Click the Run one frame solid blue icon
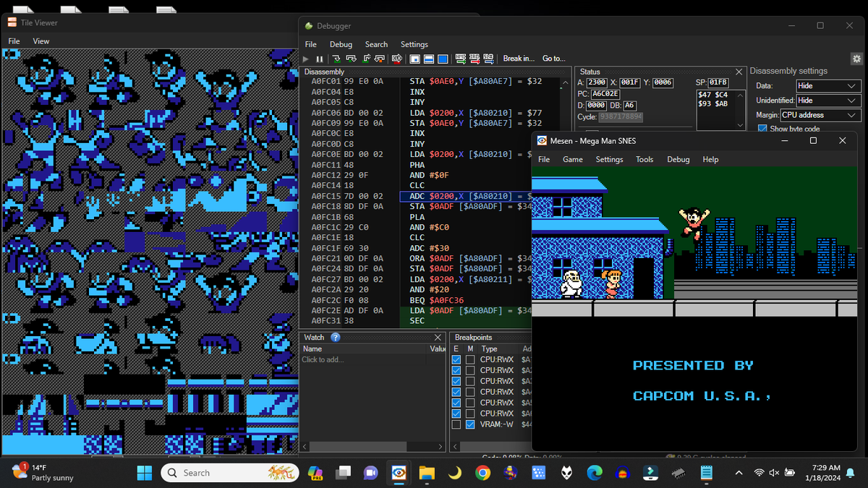This screenshot has height=488, width=868. 443,59
